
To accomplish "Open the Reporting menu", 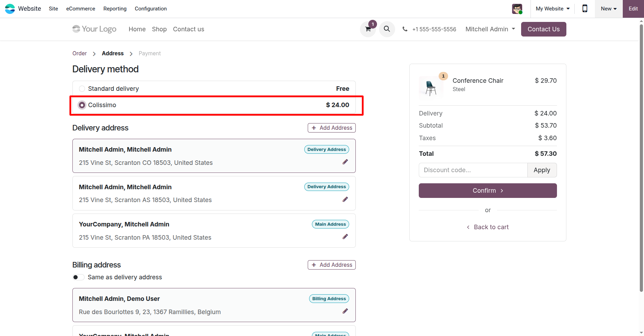I will tap(115, 9).
